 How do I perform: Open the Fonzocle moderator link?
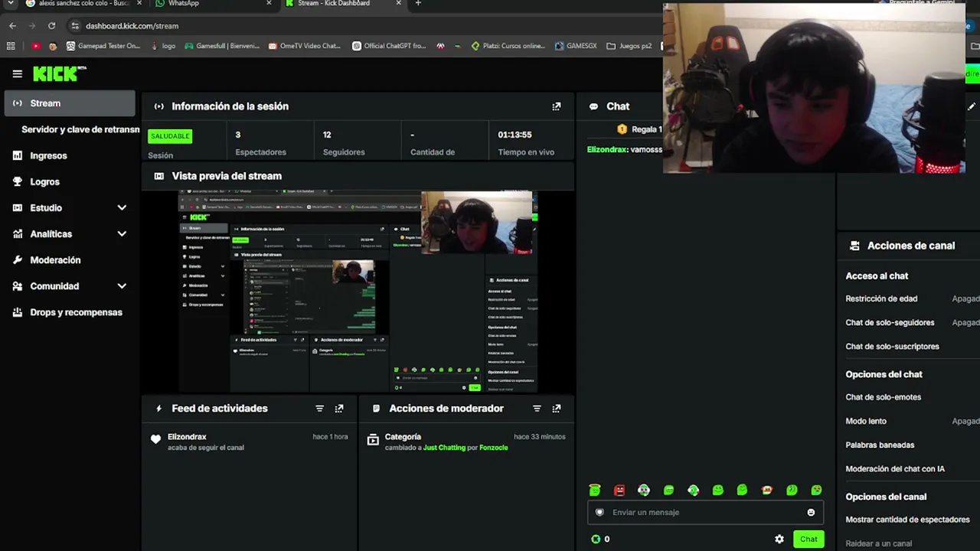[x=494, y=448]
